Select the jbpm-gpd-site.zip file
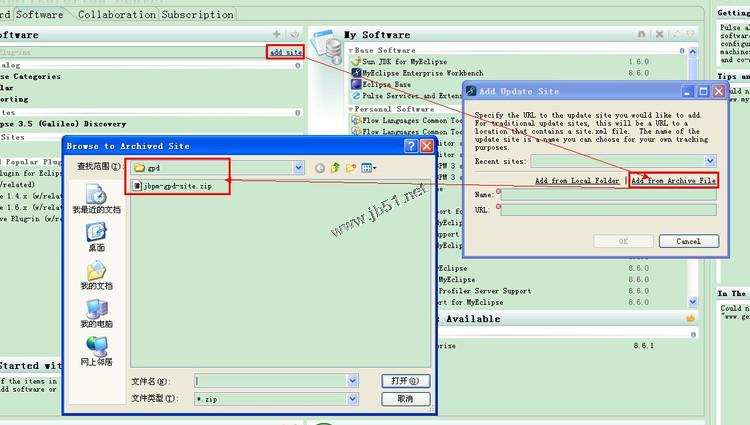 (x=172, y=186)
